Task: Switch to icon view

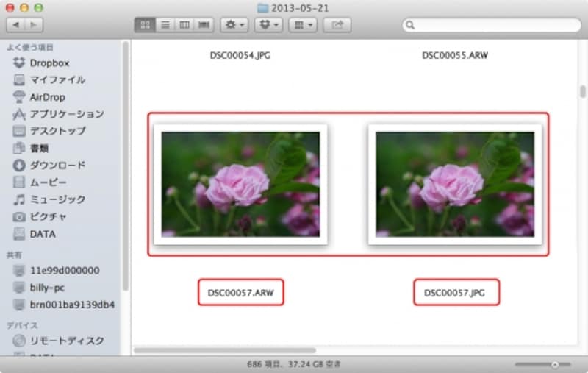Action: pyautogui.click(x=145, y=25)
